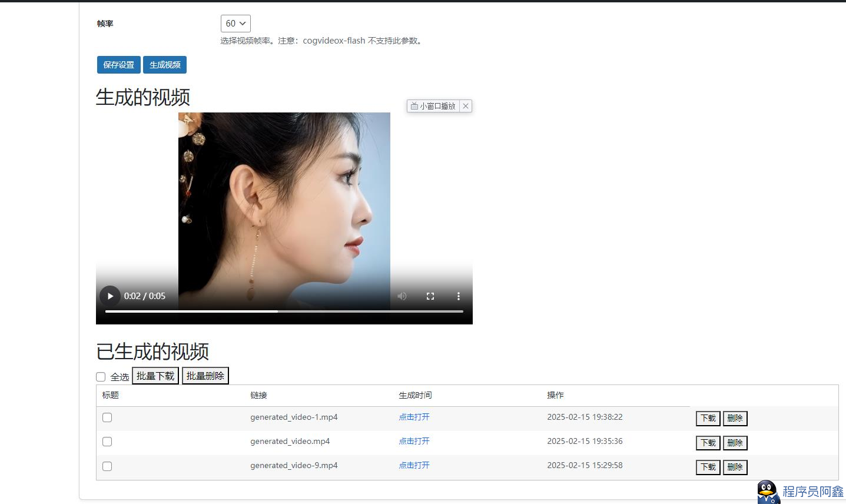The height and width of the screenshot is (504, 846).
Task: Download generated_video-9.mp4 via 下载 button
Action: pyautogui.click(x=708, y=467)
